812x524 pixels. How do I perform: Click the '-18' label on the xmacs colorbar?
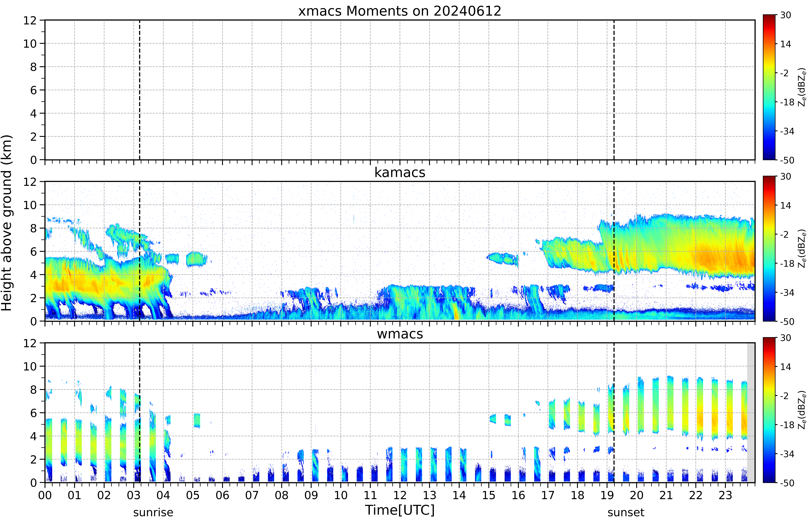pos(787,102)
